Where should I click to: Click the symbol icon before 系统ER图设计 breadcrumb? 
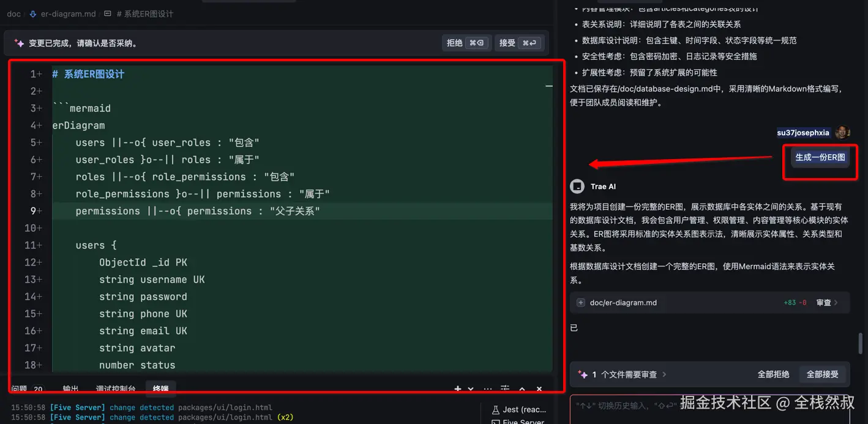(x=108, y=13)
